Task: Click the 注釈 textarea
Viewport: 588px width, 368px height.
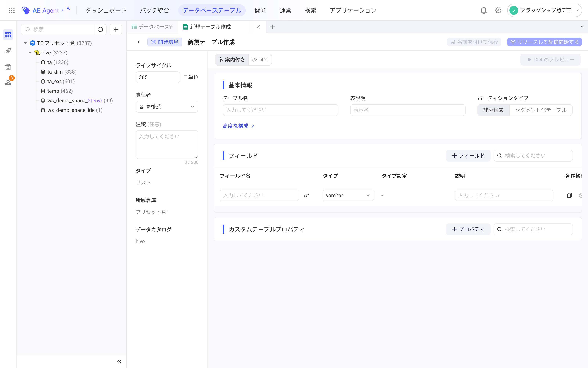Action: point(167,145)
